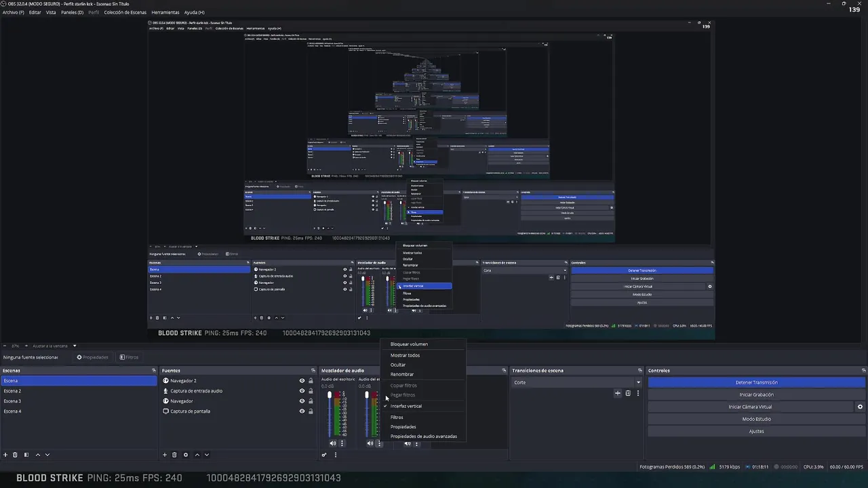Click Iniciar Grabación button

756,394
